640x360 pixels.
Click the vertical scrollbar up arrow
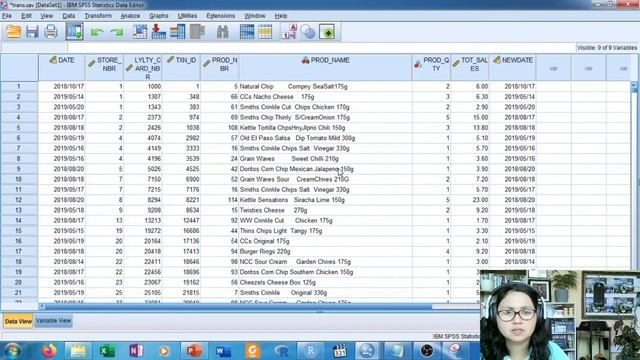click(x=634, y=86)
